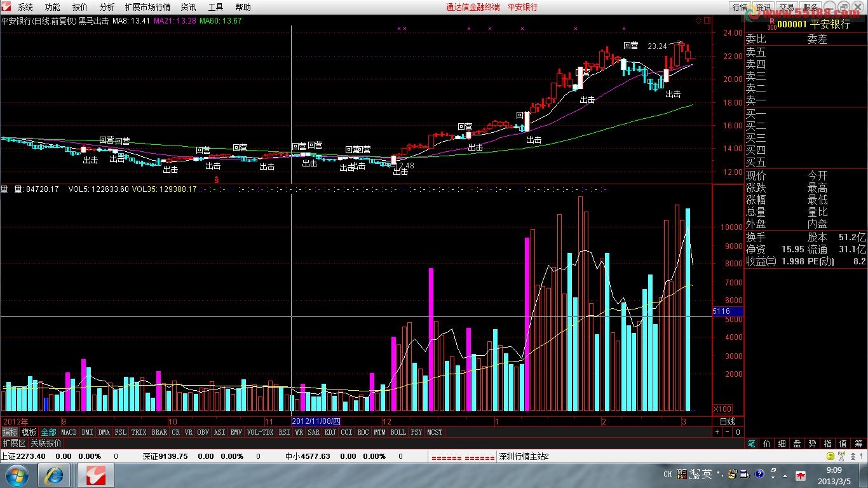The width and height of the screenshot is (868, 488).
Task: Select the 势 tab in the quote panel
Action: click(x=813, y=444)
